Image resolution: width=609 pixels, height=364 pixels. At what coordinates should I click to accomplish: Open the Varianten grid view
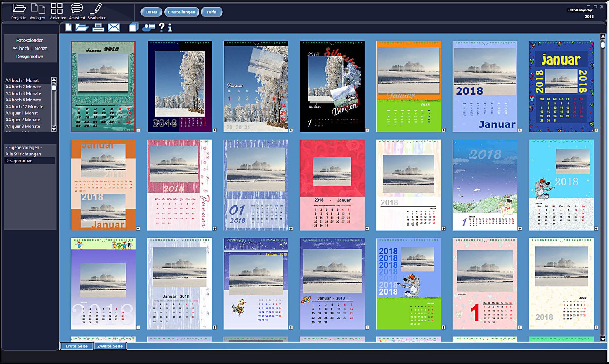click(x=57, y=11)
